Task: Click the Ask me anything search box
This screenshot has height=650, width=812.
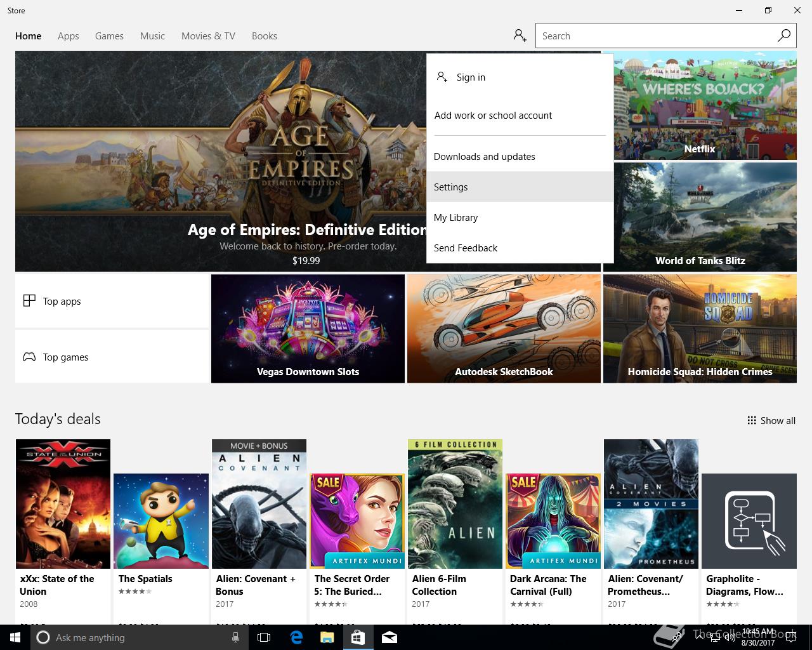Action: (138, 637)
